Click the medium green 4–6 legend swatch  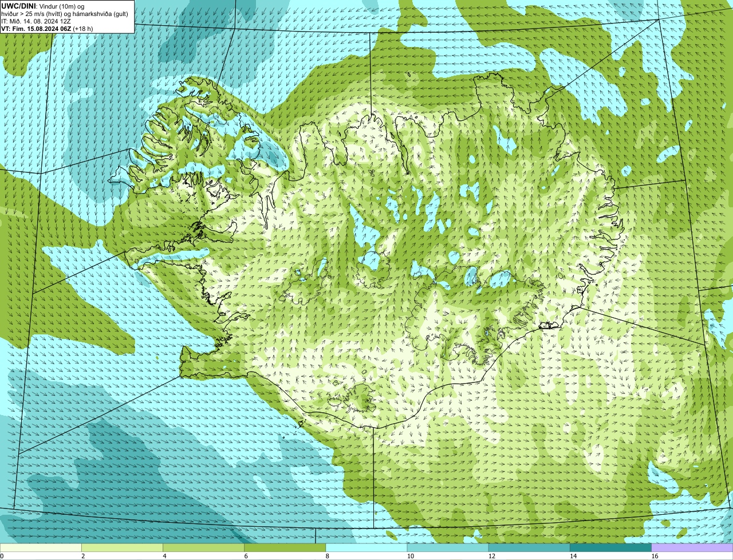pos(203,548)
